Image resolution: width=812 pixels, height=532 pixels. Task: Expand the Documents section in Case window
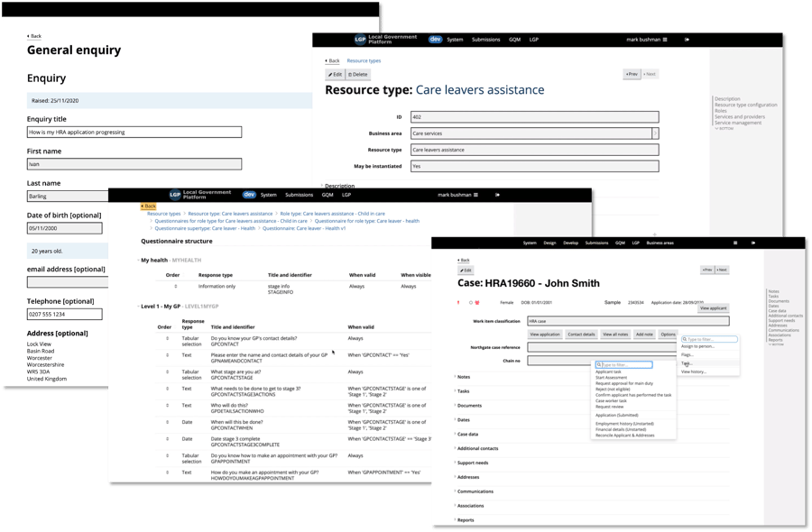pyautogui.click(x=468, y=406)
